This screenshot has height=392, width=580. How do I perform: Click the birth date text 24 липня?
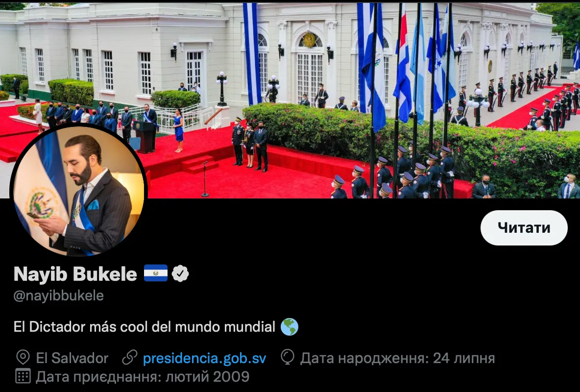464,358
